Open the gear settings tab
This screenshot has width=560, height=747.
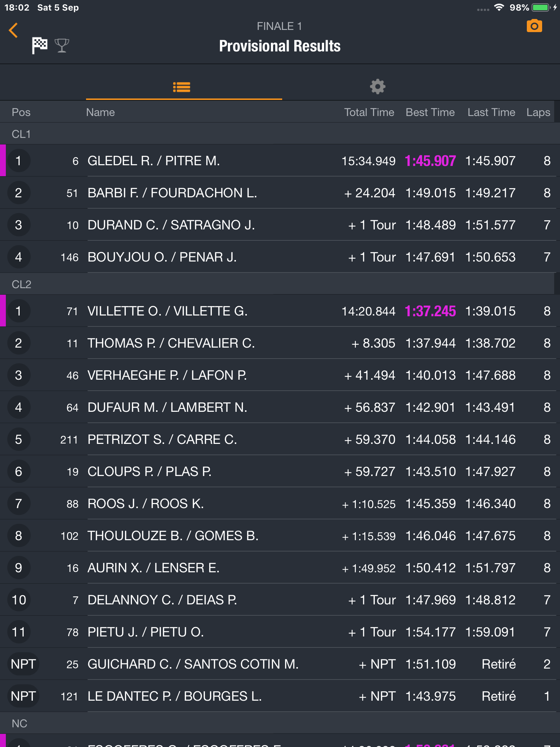click(377, 87)
